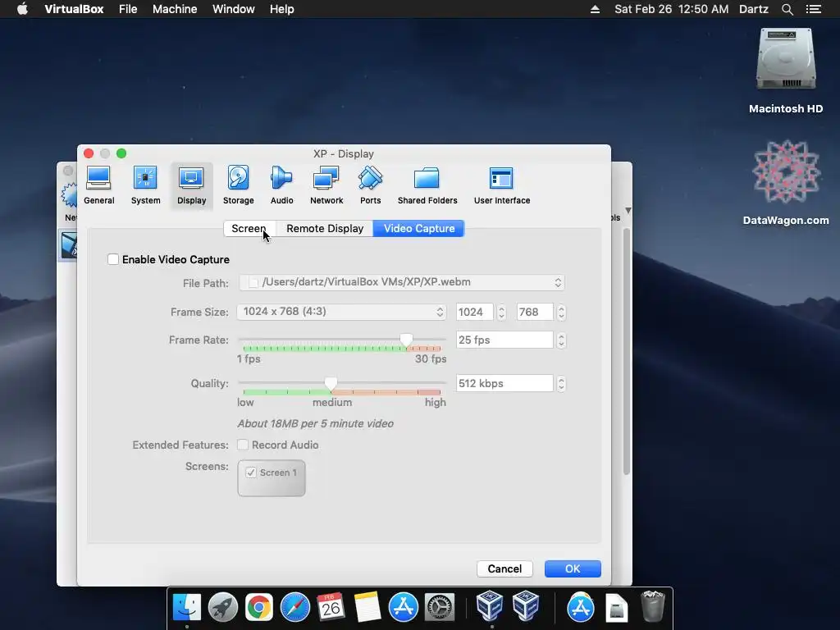Click the Dartz user name in menu bar

[753, 9]
